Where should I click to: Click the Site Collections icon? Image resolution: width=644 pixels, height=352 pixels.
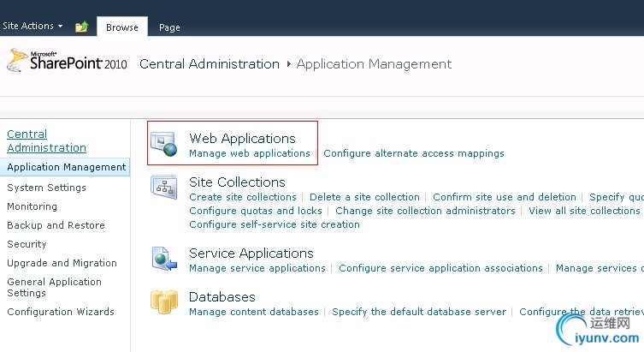[163, 186]
